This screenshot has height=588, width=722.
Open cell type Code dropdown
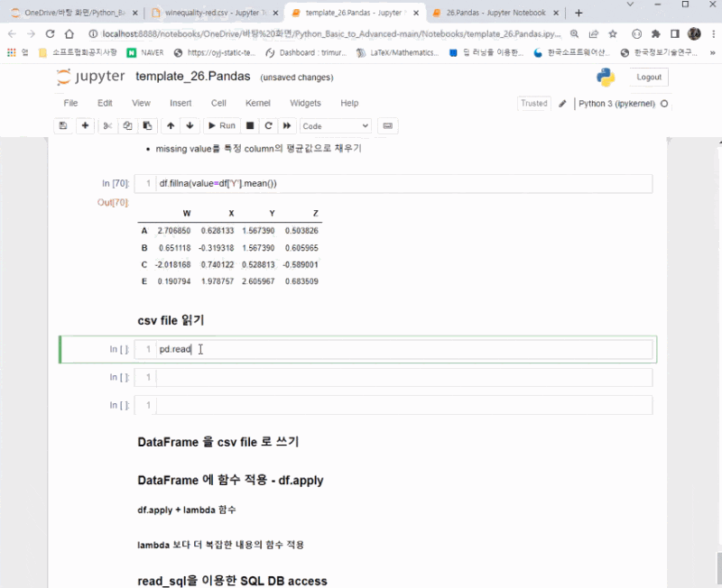335,126
